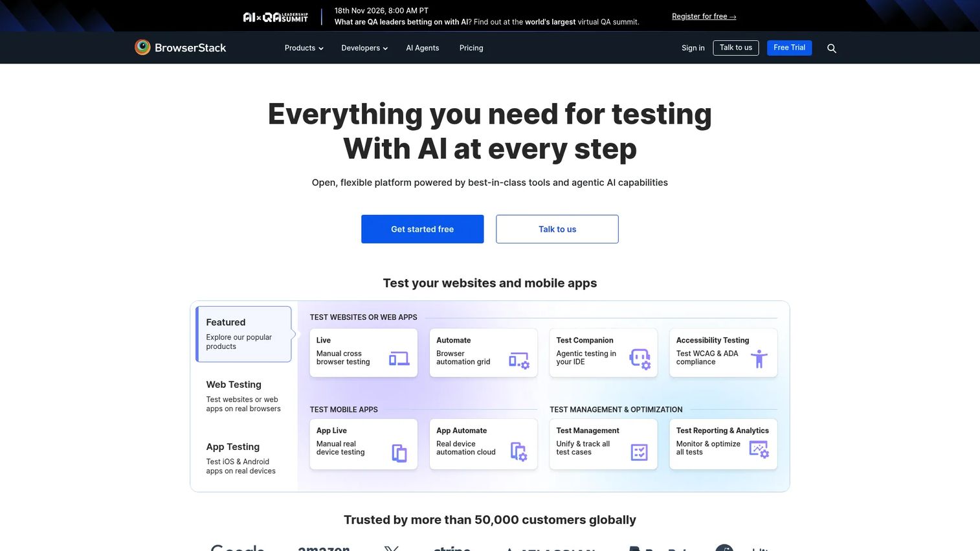980x551 pixels.
Task: Click the 'TEST WEBSITES OR WEB APPS' heading
Action: 363,317
